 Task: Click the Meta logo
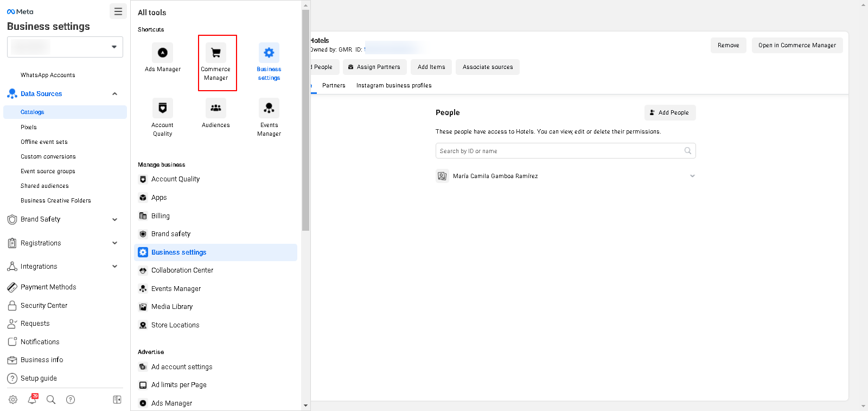coord(20,11)
